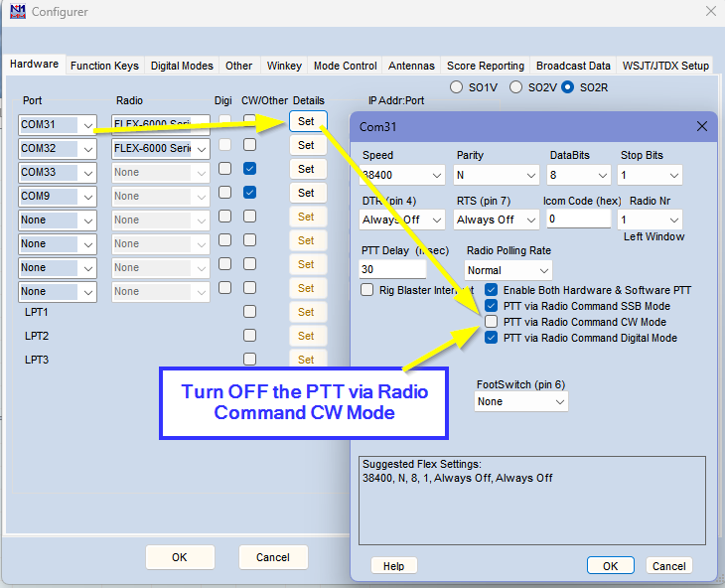Toggle the Rig Blaster checkbox
This screenshot has width=725, height=588.
point(367,290)
